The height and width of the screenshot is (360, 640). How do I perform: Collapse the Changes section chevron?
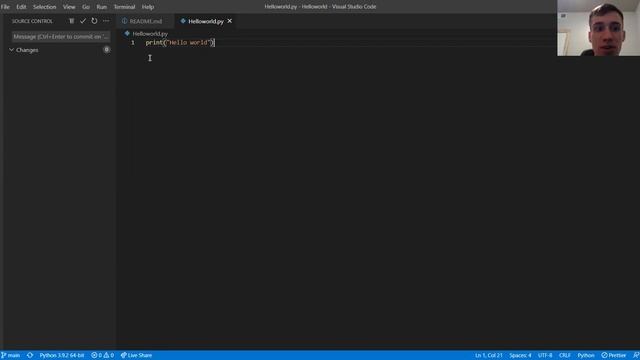pyautogui.click(x=11, y=50)
